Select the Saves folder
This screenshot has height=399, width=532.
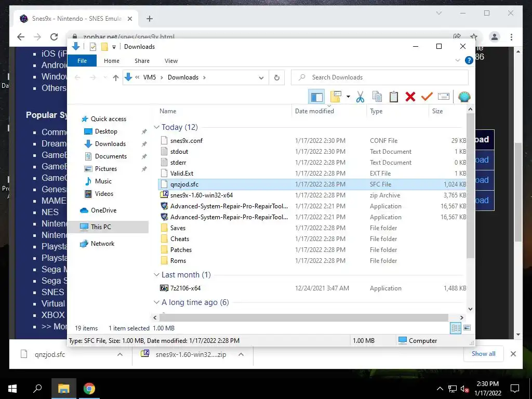coord(312,228)
